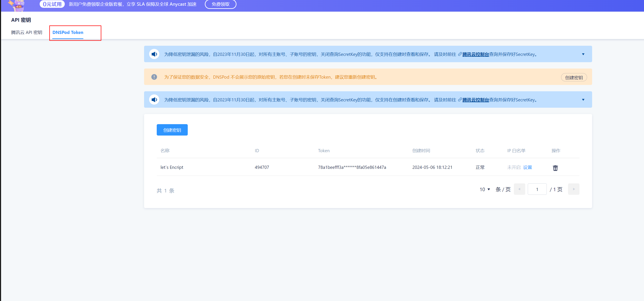Click 创建密钥 in the orange warning bar

(574, 77)
